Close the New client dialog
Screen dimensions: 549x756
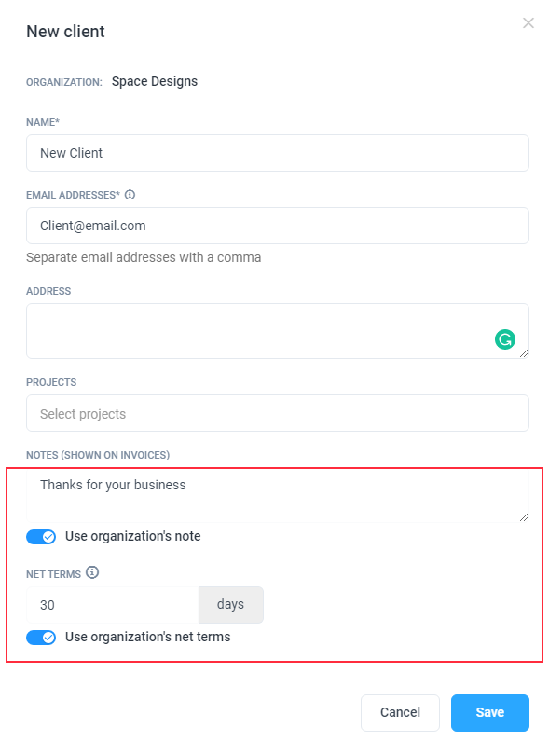click(x=528, y=23)
